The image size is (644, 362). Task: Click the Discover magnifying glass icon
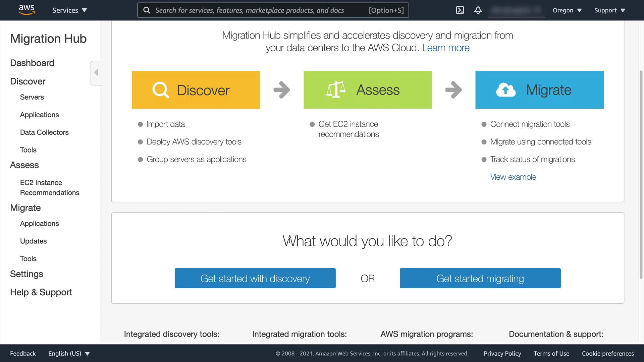161,90
